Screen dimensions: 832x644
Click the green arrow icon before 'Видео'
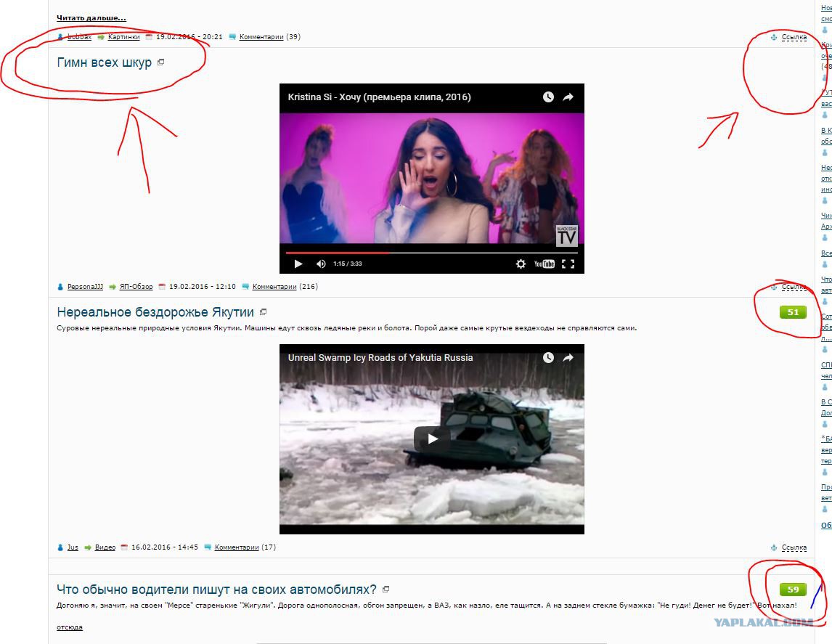pyautogui.click(x=88, y=547)
